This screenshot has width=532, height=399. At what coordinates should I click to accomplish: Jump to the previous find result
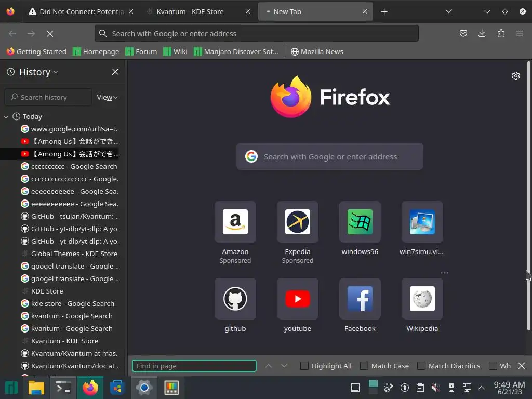click(269, 366)
